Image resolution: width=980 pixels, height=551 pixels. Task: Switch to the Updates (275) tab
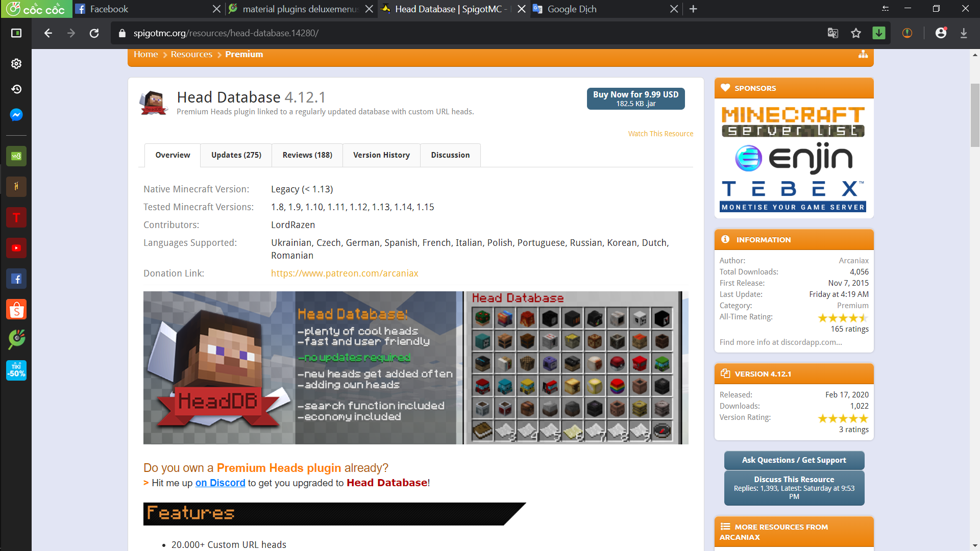(x=236, y=155)
